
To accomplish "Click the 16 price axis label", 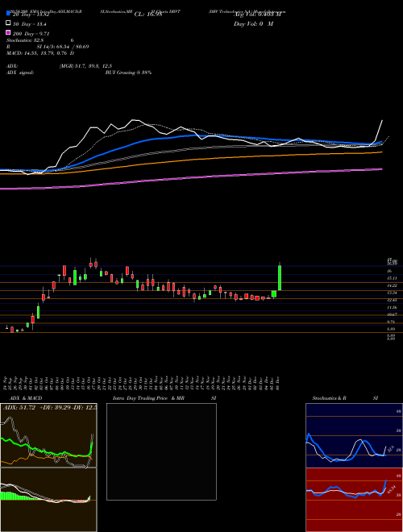I will [390, 271].
